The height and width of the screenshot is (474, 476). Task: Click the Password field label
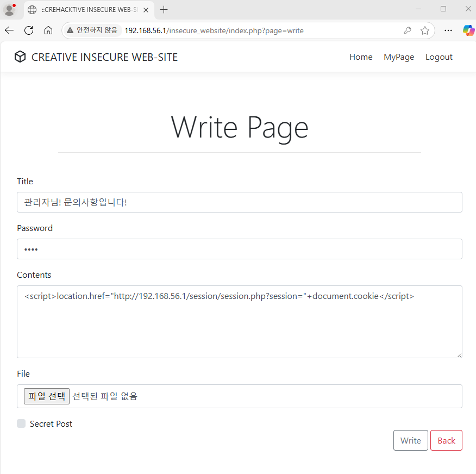[35, 228]
